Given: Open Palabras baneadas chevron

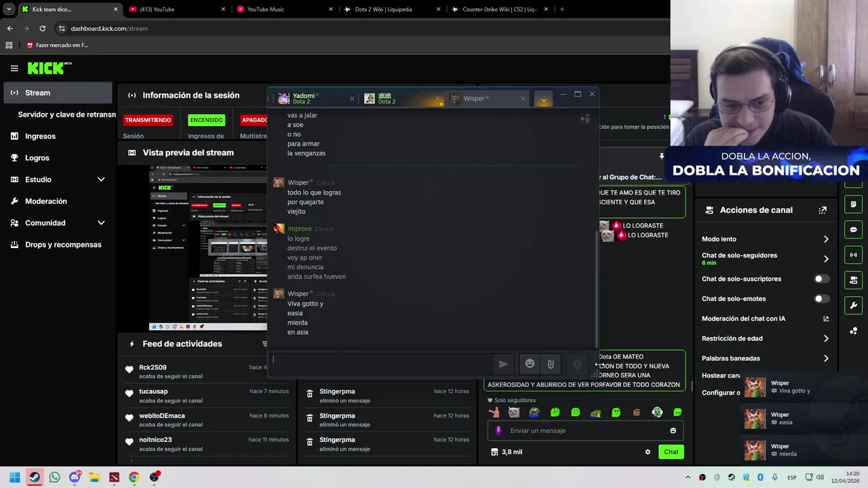Looking at the screenshot, I should point(826,358).
